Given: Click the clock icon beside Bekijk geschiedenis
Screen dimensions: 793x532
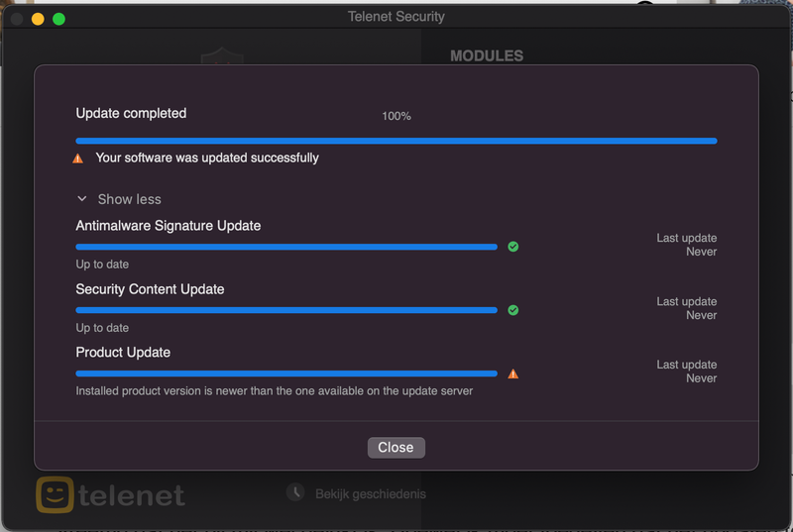Looking at the screenshot, I should pos(295,491).
